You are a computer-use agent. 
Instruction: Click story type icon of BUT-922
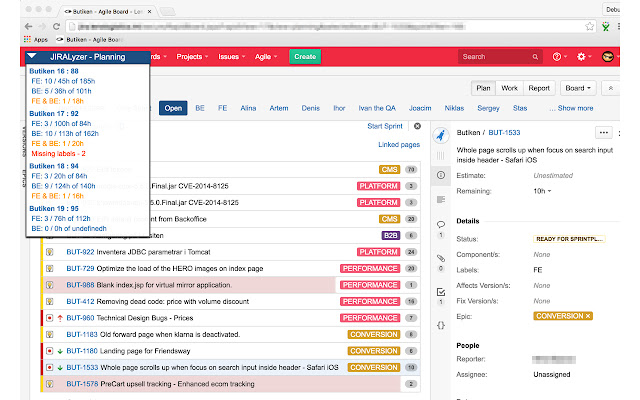[49, 252]
